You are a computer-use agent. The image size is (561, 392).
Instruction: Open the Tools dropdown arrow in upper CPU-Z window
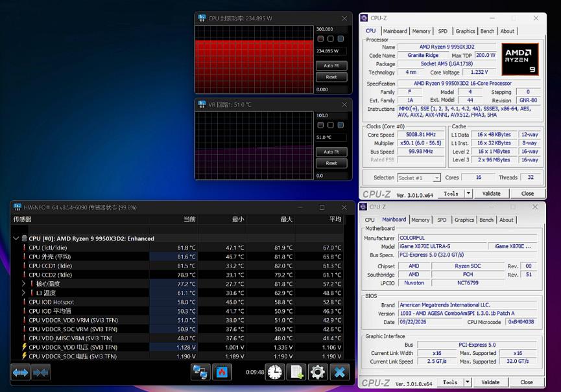pos(468,194)
